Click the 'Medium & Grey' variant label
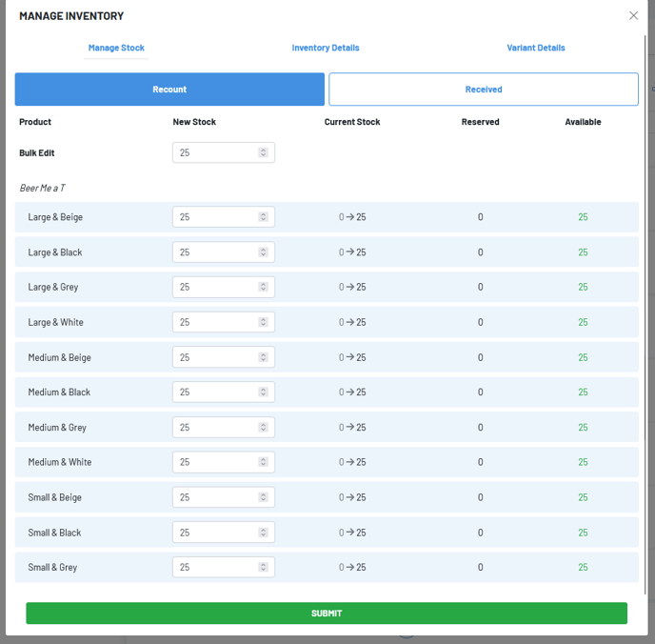The height and width of the screenshot is (644, 655). (x=57, y=427)
